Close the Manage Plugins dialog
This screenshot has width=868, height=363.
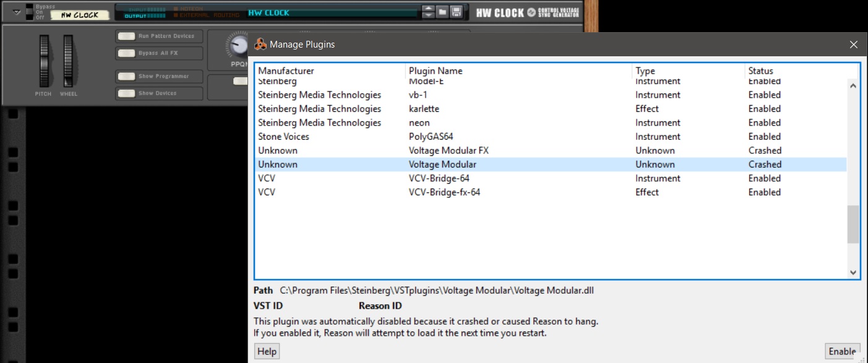(854, 45)
